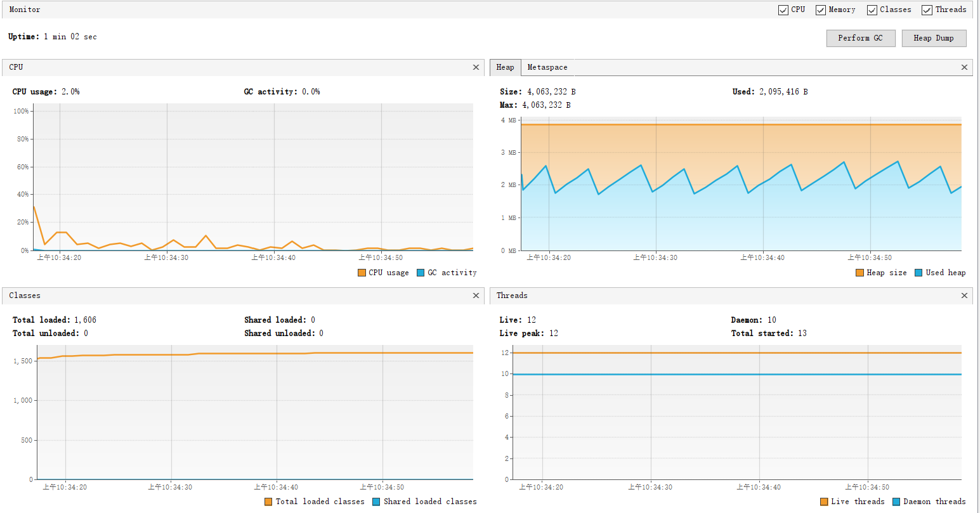Disable the Threads checkbox
This screenshot has width=980, height=513.
(x=927, y=10)
